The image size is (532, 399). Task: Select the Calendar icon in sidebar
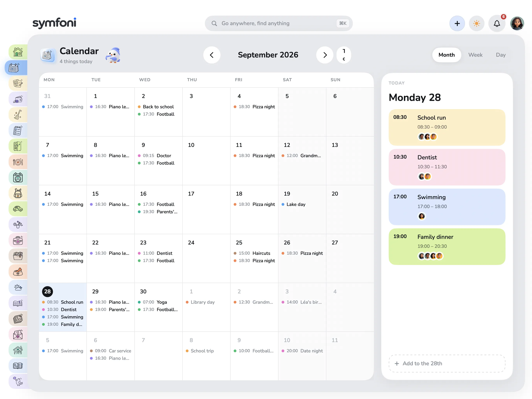pos(16,68)
